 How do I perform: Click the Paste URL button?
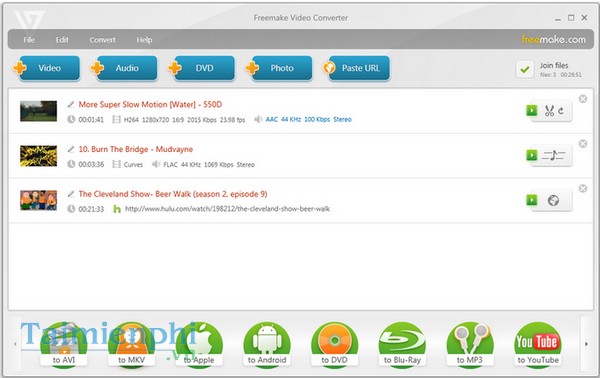(356, 68)
